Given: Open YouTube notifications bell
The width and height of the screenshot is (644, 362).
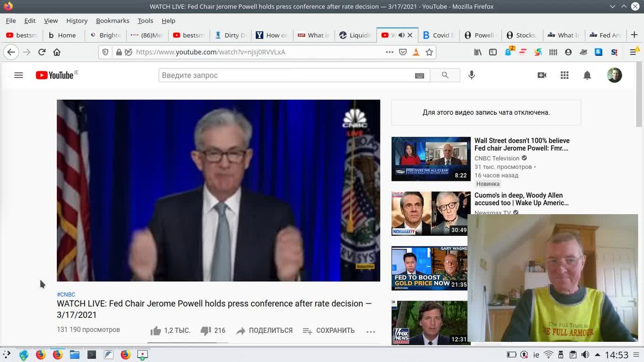Looking at the screenshot, I should [587, 75].
